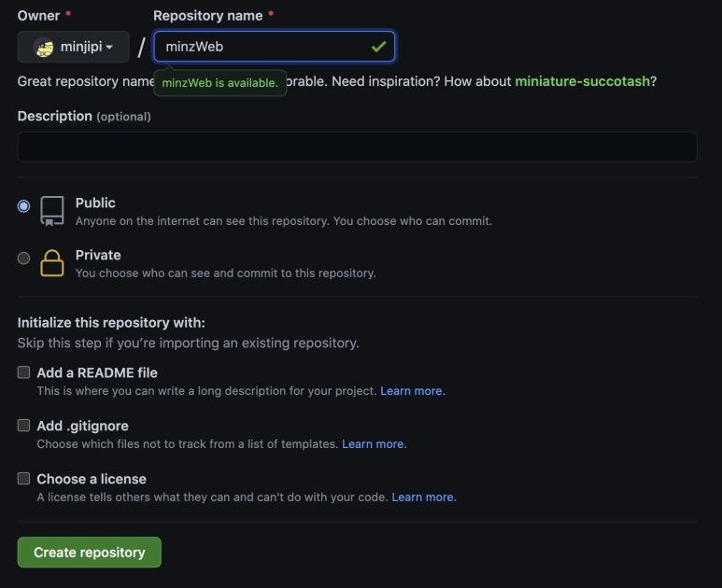This screenshot has width=722, height=588.
Task: Open the minjipi owner dropdown
Action: click(73, 47)
